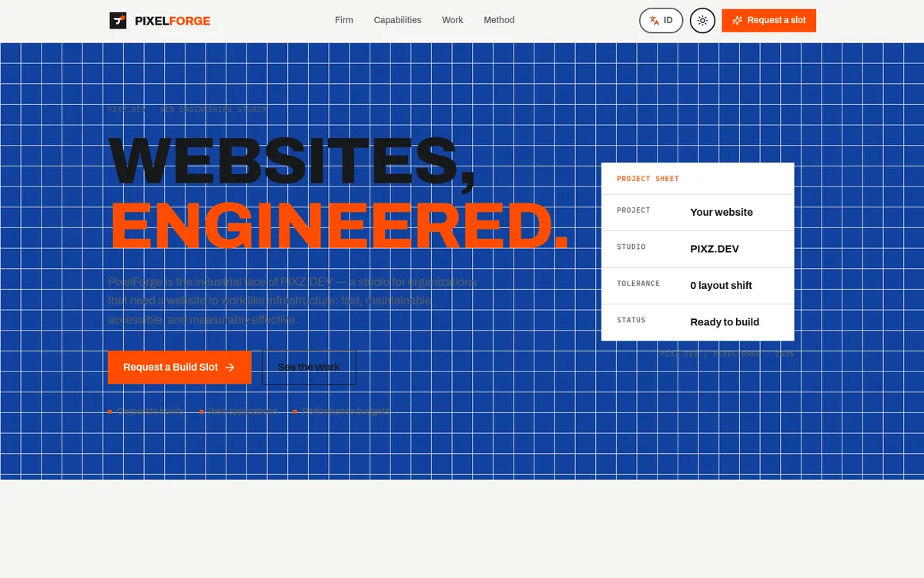The height and width of the screenshot is (578, 924).
Task: Click the TOLERANCE label in project sheet
Action: (638, 284)
